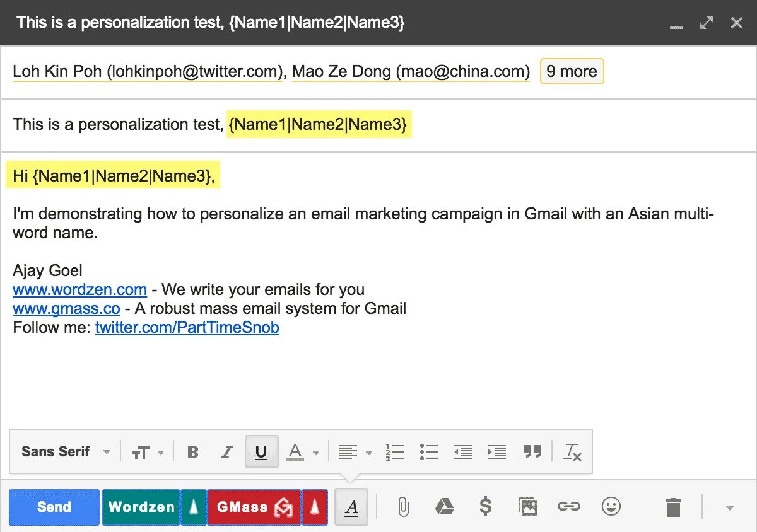Open the www.wordzen.com link

point(79,290)
